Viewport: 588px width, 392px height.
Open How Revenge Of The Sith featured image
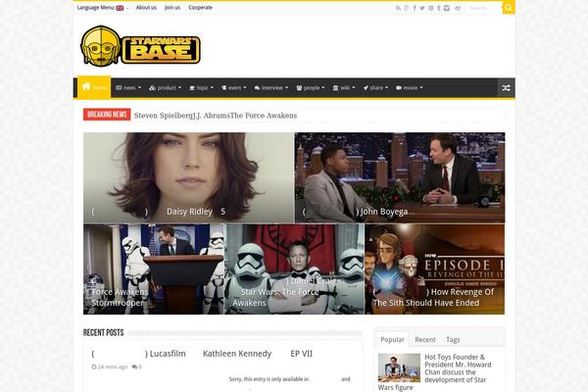tap(434, 269)
